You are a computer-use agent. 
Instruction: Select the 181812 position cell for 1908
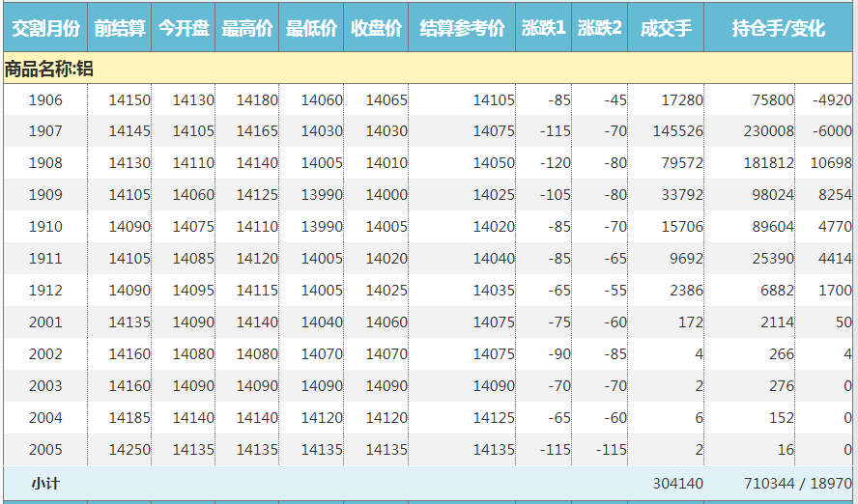pos(768,163)
